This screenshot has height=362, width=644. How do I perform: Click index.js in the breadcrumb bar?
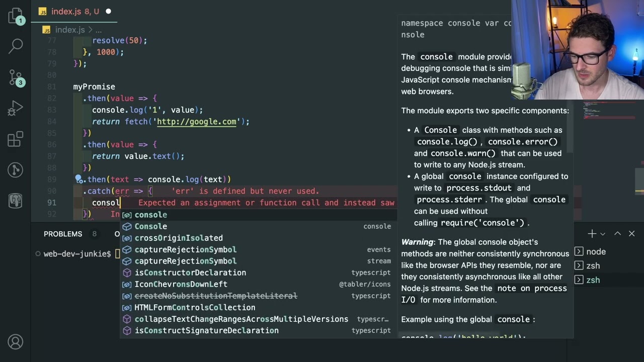coord(70,30)
